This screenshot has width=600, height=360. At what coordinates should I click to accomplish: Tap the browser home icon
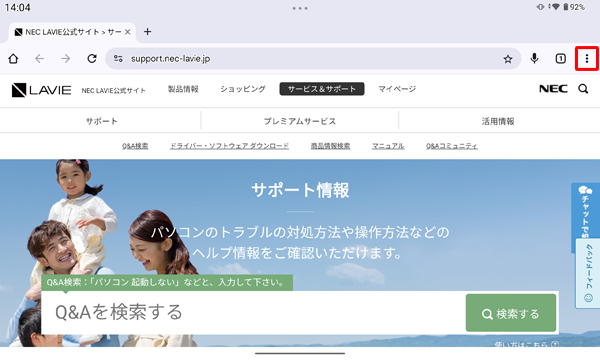[x=13, y=59]
